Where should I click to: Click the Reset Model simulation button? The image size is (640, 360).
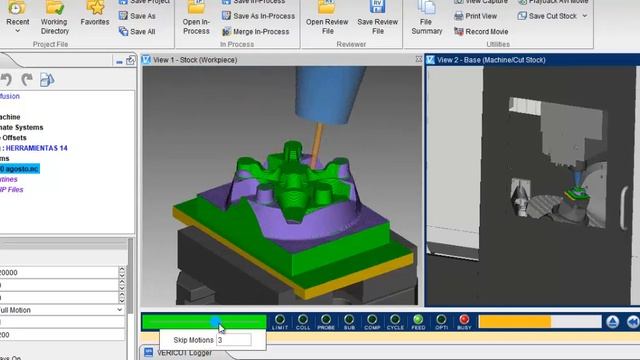click(612, 322)
